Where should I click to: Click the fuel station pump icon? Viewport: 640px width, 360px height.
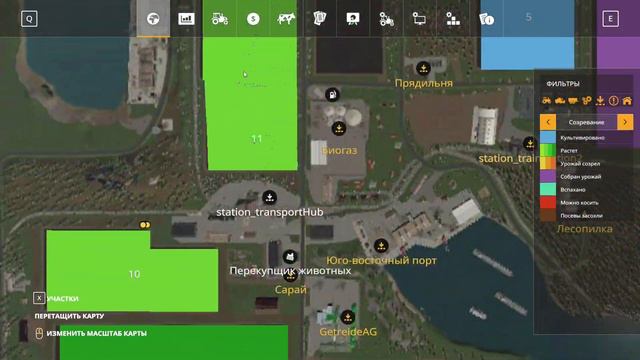tap(333, 95)
